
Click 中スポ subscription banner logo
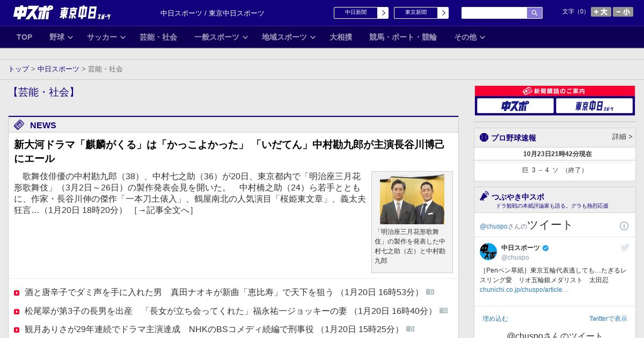pyautogui.click(x=515, y=106)
